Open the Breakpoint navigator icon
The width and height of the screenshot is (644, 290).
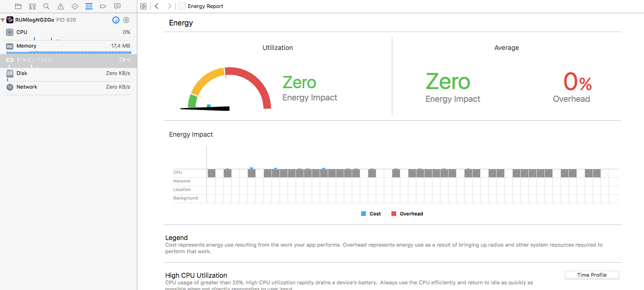click(103, 6)
